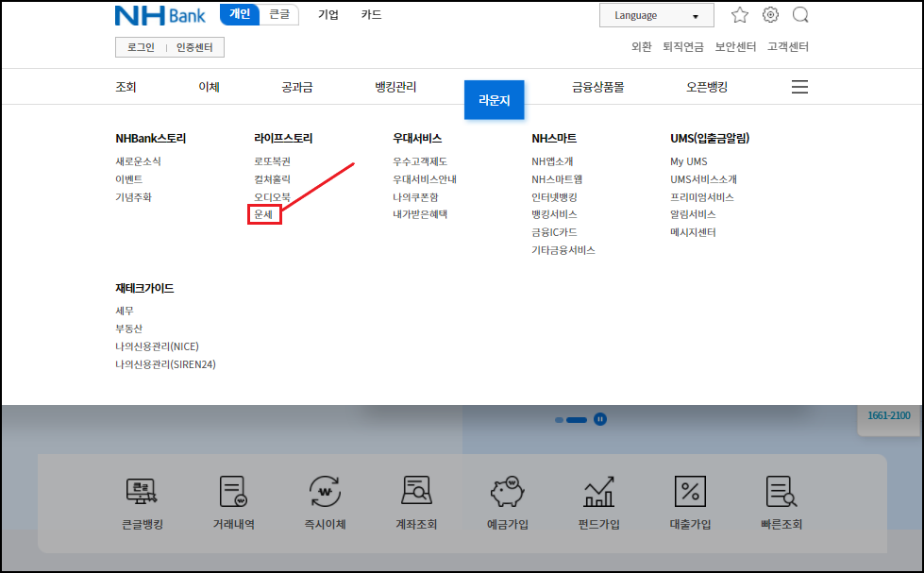Open the 내가받은혜택 link
924x573 pixels.
pyautogui.click(x=420, y=214)
